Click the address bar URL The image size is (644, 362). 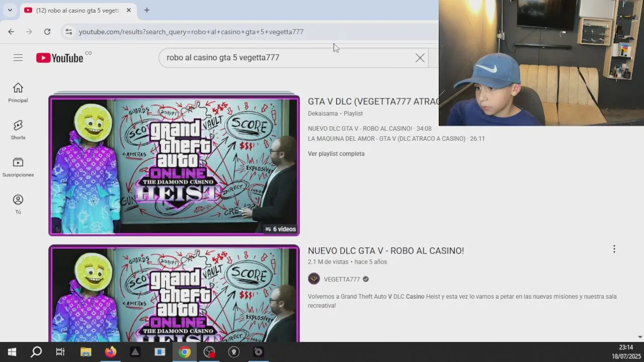pos(191,32)
